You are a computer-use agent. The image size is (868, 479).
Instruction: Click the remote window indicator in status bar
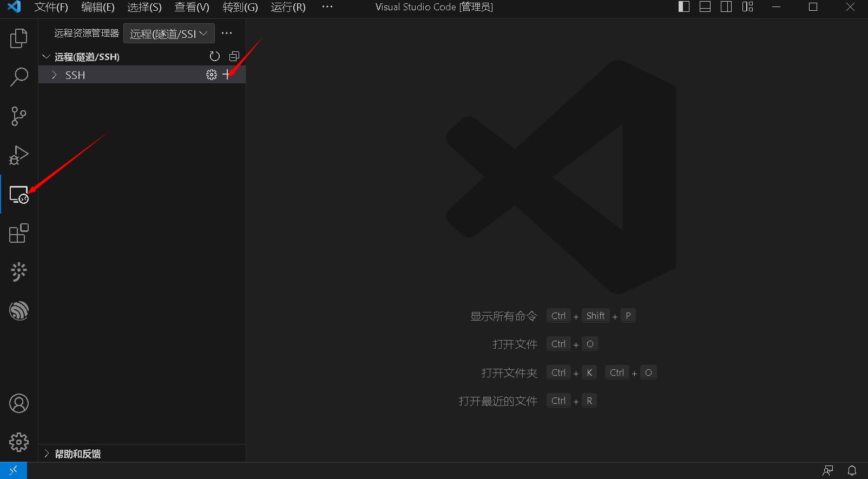[14, 471]
